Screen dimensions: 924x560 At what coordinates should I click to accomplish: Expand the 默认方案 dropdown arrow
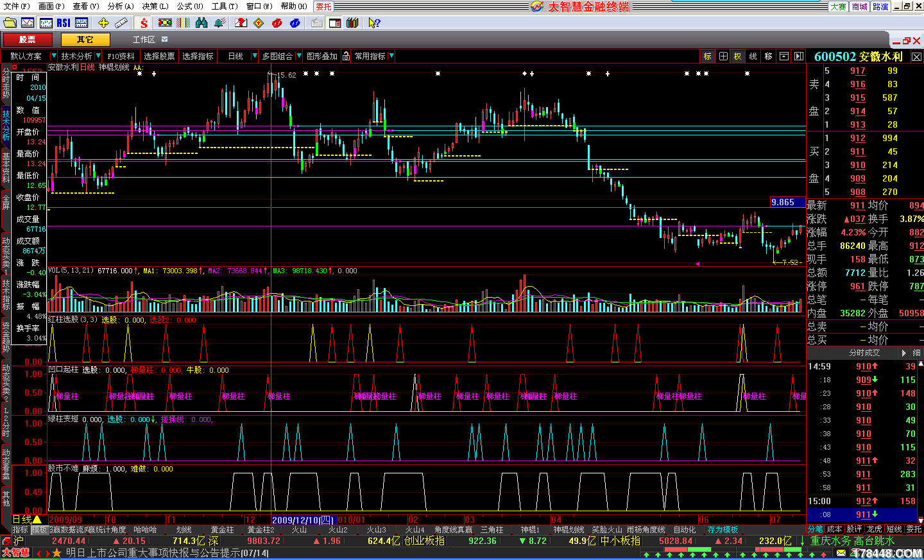tap(53, 56)
